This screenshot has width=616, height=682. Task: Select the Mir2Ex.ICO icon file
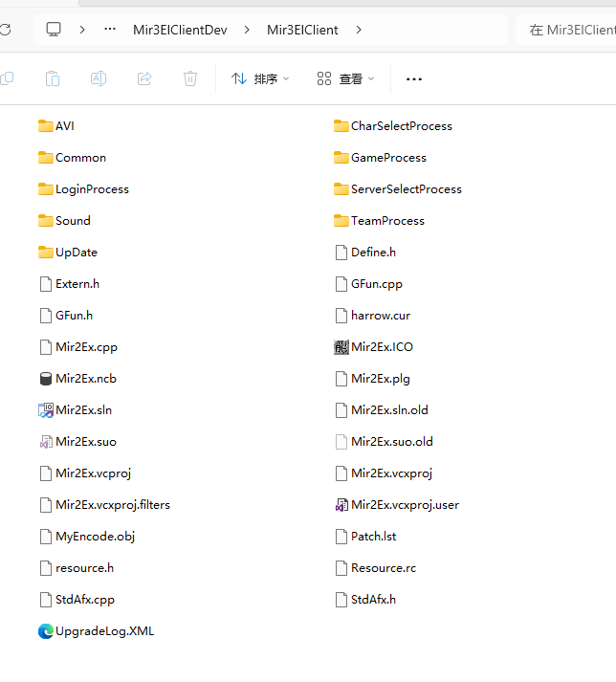pos(341,347)
